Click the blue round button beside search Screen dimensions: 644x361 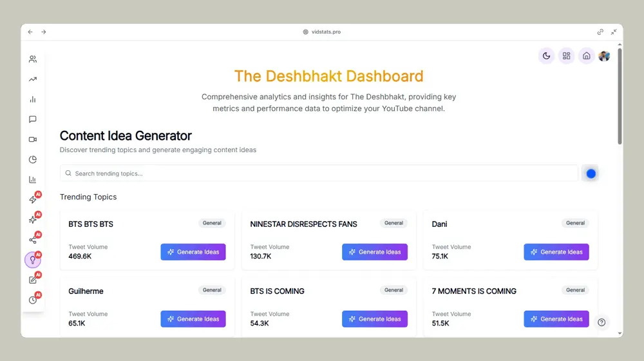tap(591, 173)
